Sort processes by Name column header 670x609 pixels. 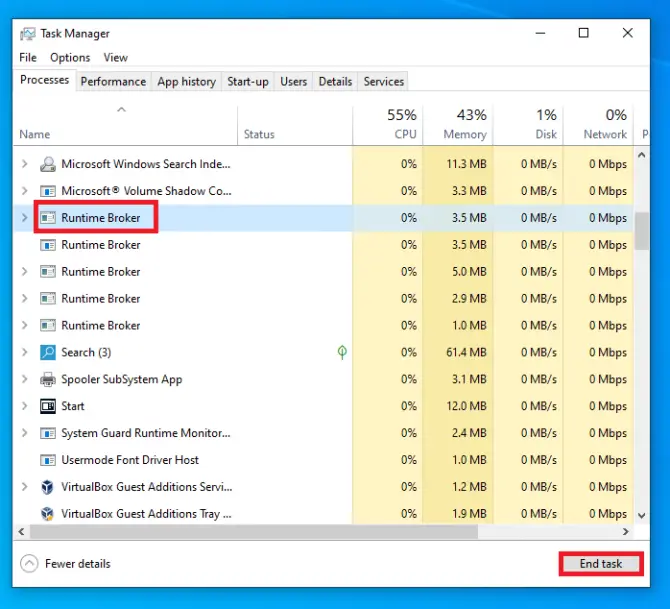125,125
